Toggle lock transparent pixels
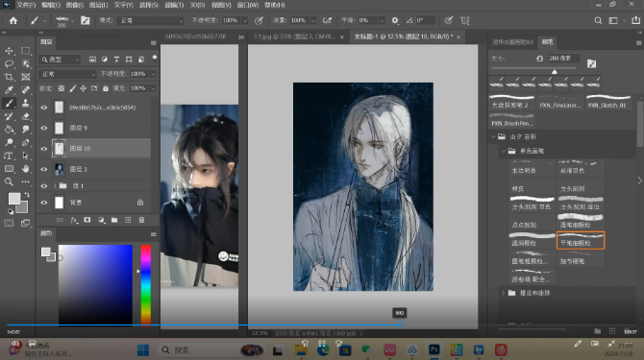This screenshot has height=360, width=644. [x=62, y=88]
